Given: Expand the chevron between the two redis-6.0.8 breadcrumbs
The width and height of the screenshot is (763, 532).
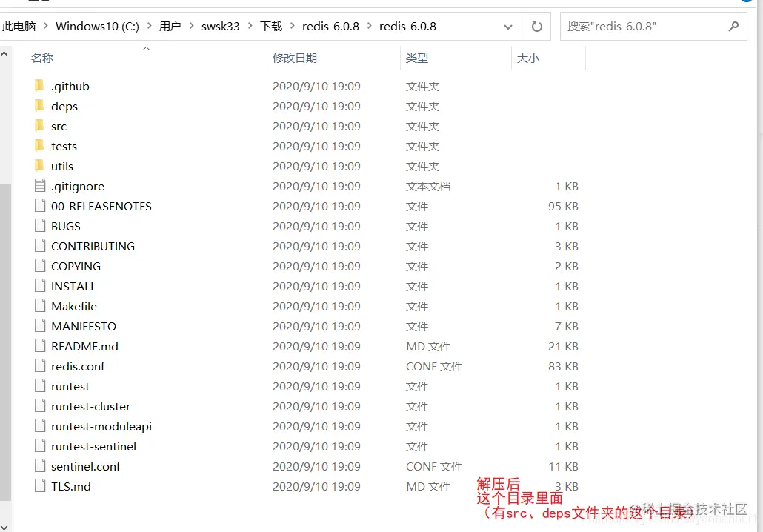Looking at the screenshot, I should pos(370,26).
